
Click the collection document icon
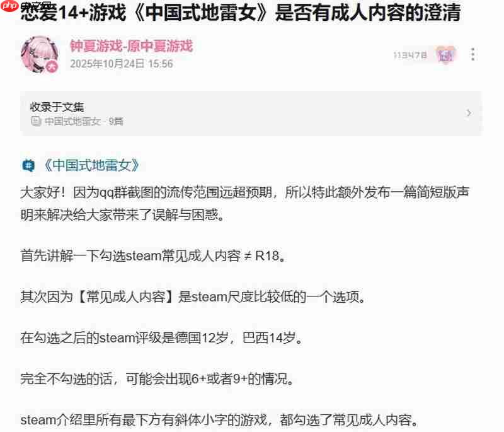click(x=36, y=121)
